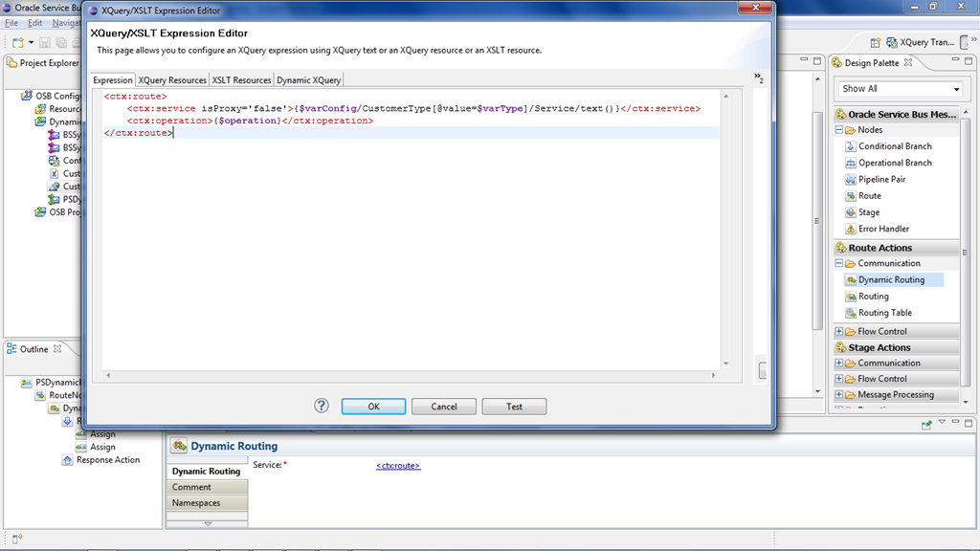This screenshot has width=980, height=551.
Task: Click the help question mark icon
Action: [x=322, y=406]
